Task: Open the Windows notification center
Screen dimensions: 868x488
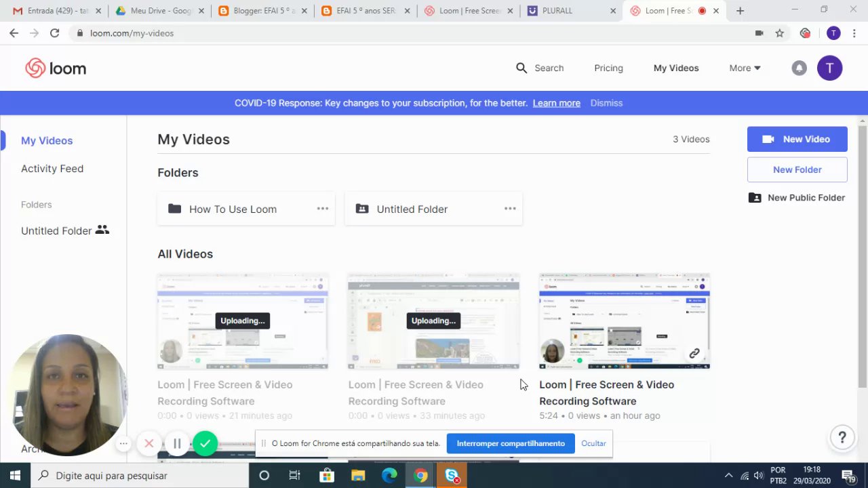Action: tap(847, 475)
